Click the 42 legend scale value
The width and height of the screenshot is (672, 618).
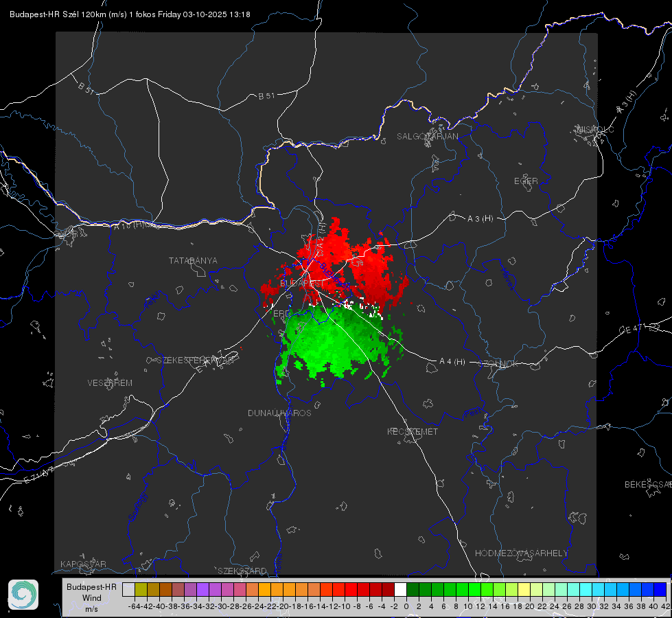pos(665,606)
